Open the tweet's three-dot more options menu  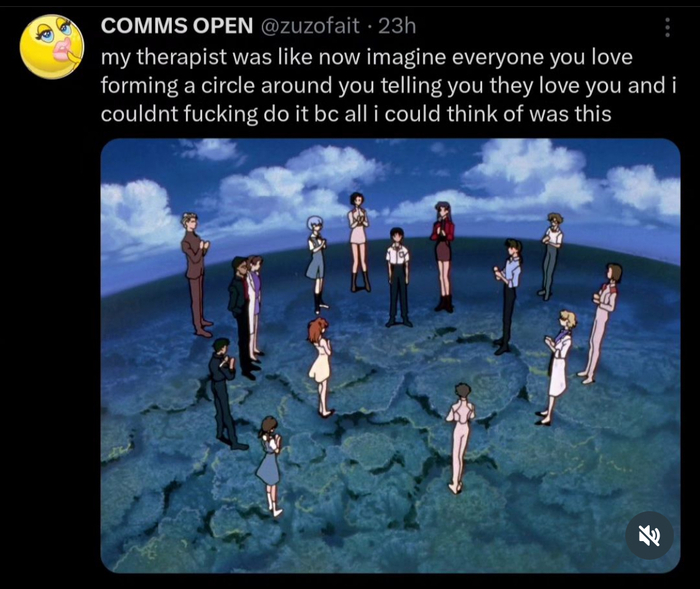pos(667,27)
